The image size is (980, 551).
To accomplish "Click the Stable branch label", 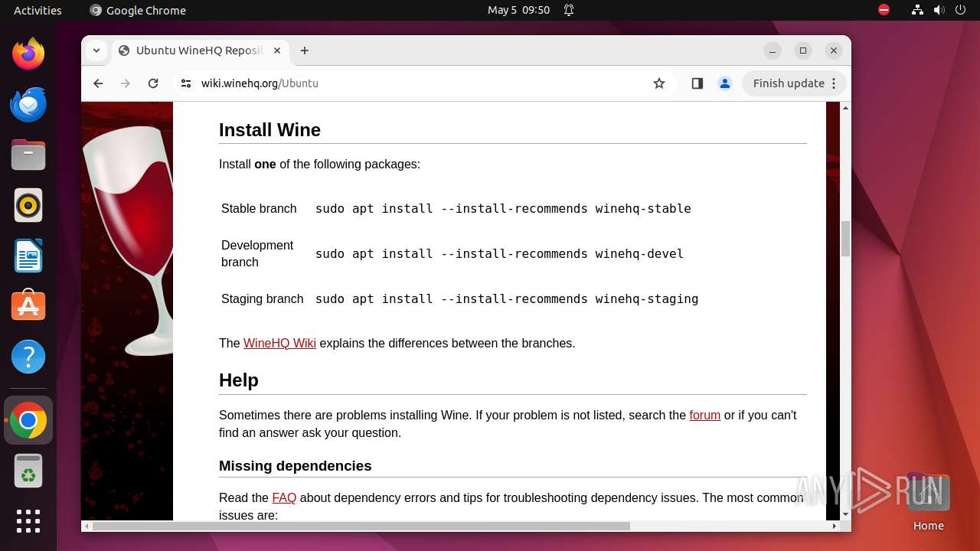I will pyautogui.click(x=259, y=208).
